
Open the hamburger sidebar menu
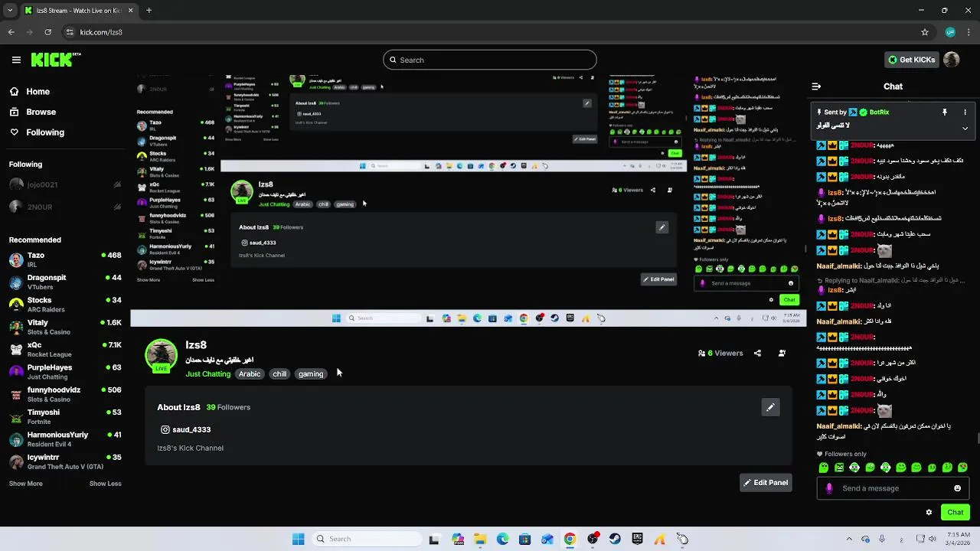pyautogui.click(x=16, y=60)
